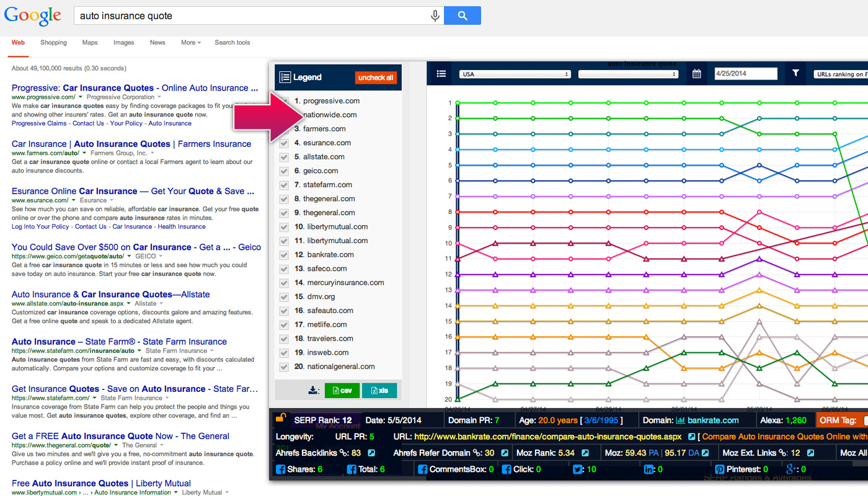The height and width of the screenshot is (496, 868).
Task: Switch to the Images tab
Action: 123,43
